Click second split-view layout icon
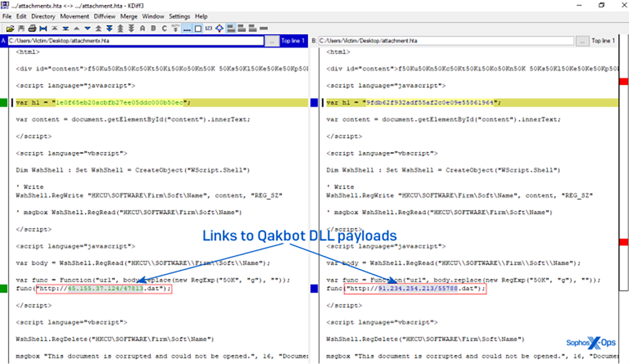Screen dimensions: 629x364 coord(242,28)
